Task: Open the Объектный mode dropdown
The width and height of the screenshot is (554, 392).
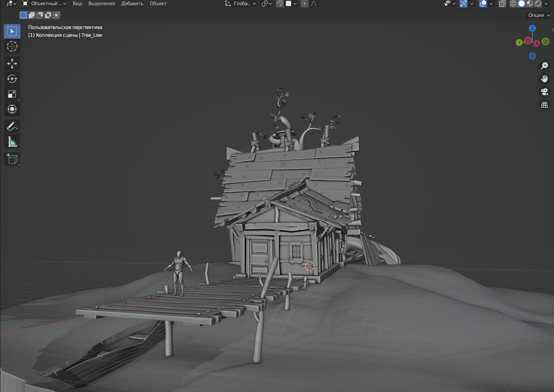Action: (x=44, y=3)
